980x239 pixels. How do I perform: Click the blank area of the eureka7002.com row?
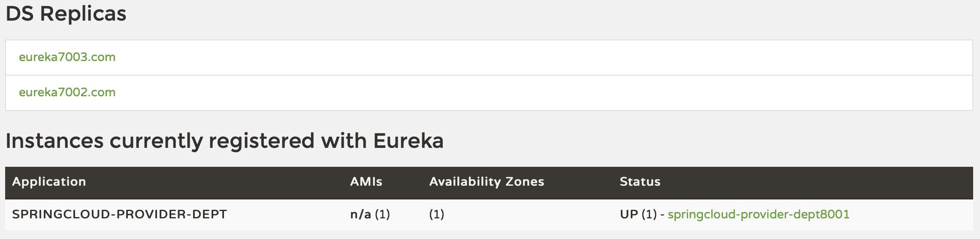[x=515, y=92]
